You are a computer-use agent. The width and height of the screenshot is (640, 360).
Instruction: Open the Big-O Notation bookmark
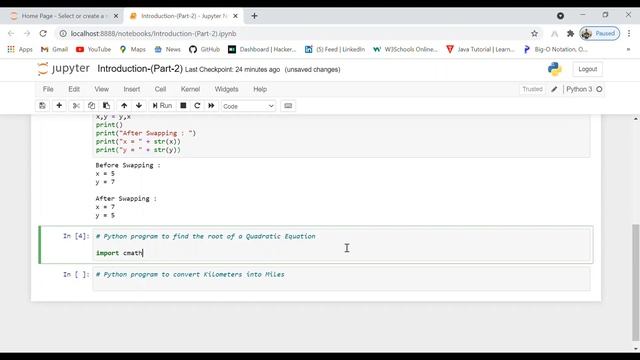point(556,49)
